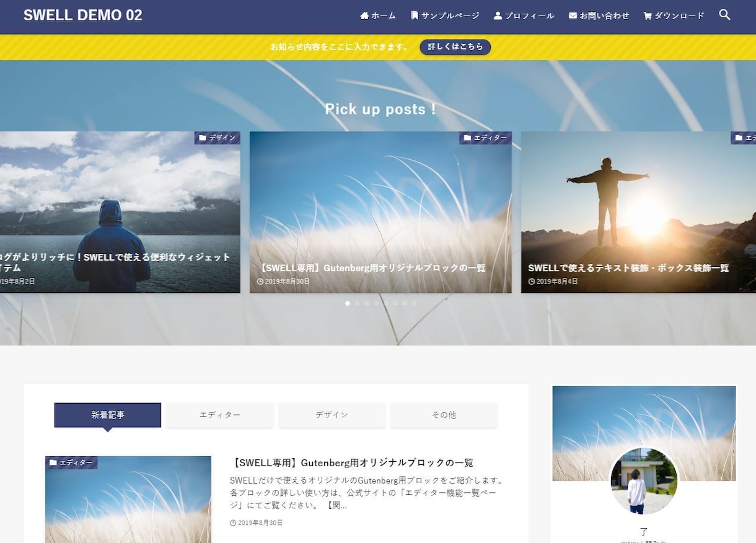Viewport: 756px width, 543px height.
Task: Click エディター badge on article list thumbnail
Action: [71, 463]
